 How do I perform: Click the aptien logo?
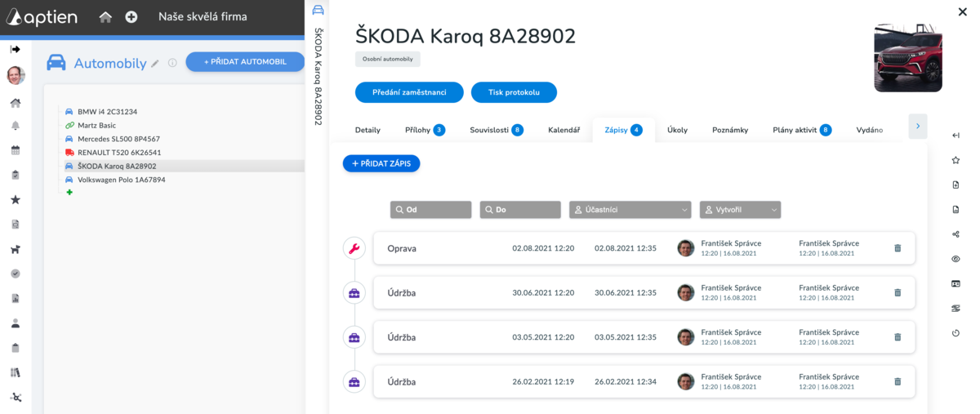point(42,17)
